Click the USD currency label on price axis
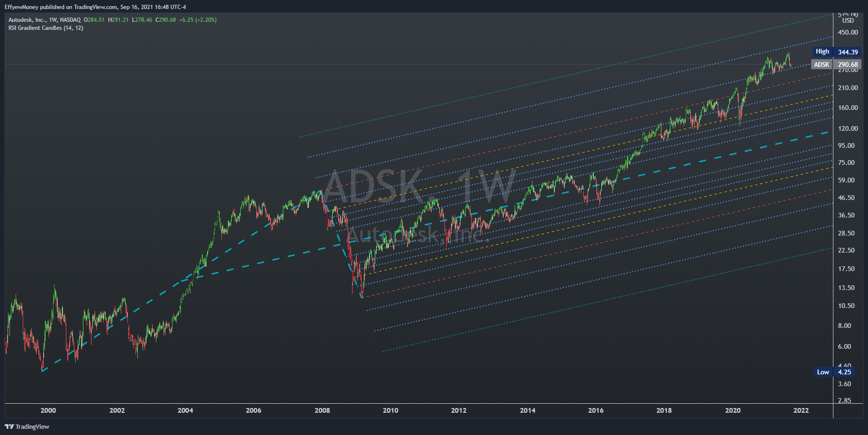868x435 pixels. tap(848, 20)
